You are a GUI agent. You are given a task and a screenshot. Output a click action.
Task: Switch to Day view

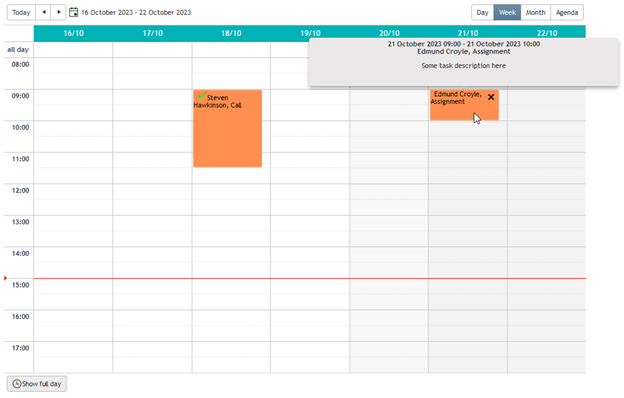(x=482, y=12)
